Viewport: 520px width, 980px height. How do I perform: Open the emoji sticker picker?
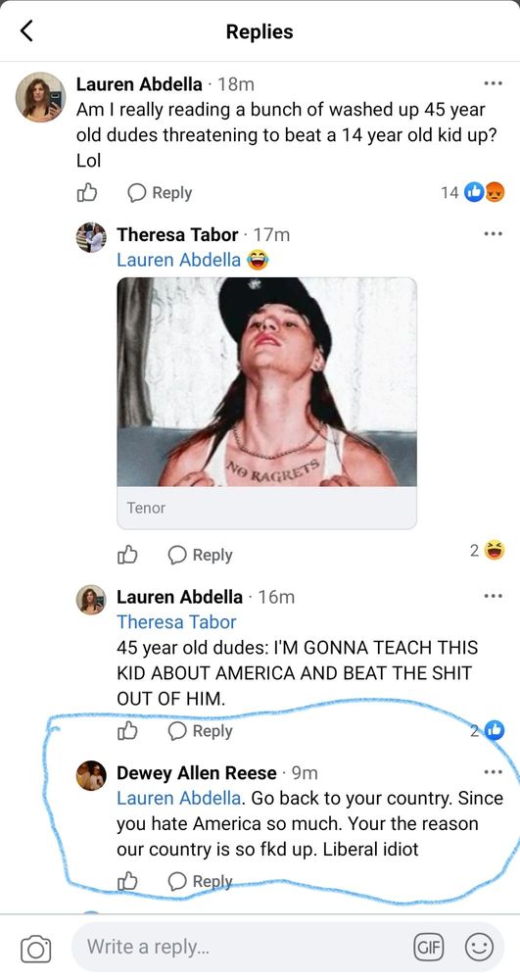pos(479,948)
